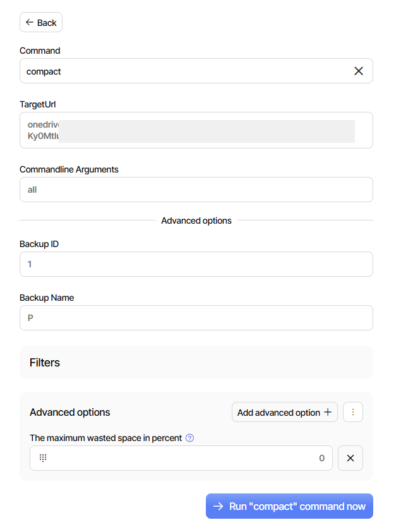Image resolution: width=401 pixels, height=532 pixels.
Task: Click the left arrow icon in Back
Action: (29, 23)
